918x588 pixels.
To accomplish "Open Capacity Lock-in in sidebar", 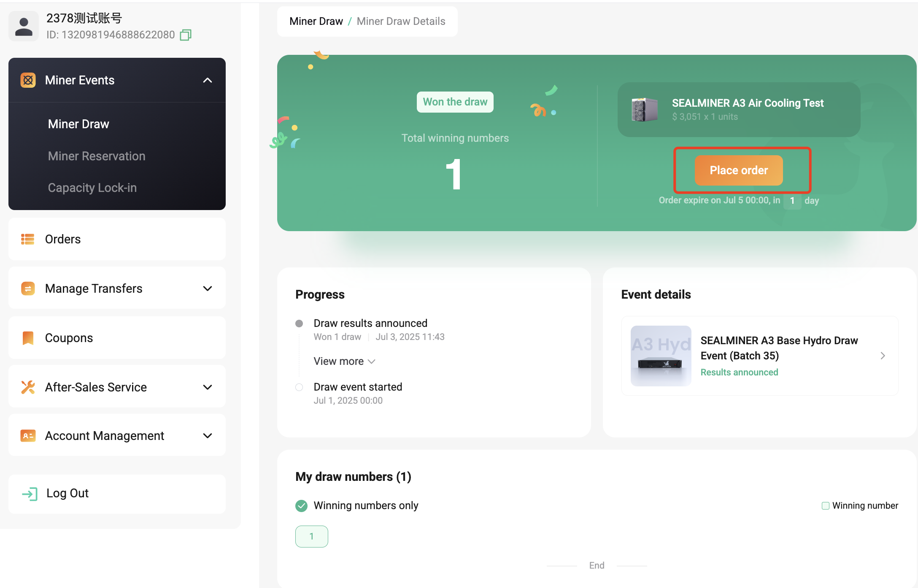I will (x=92, y=188).
